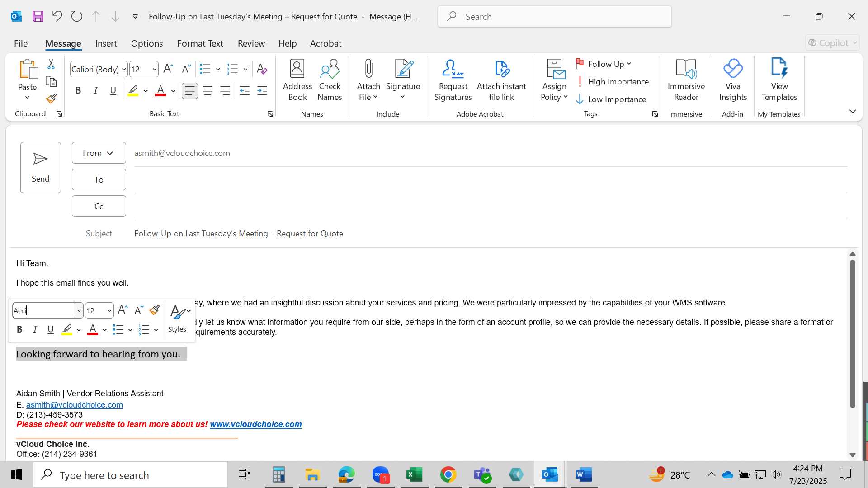Apply red font color in ribbon
Screen dimensions: 868x488
click(x=160, y=91)
